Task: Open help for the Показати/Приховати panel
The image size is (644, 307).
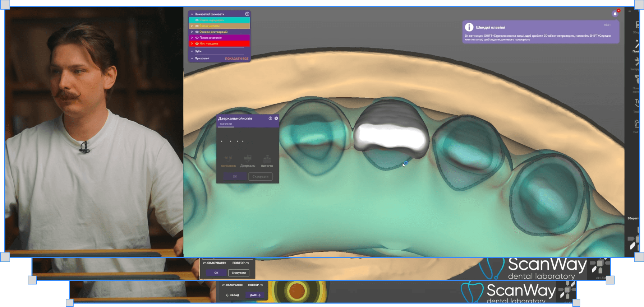Action: pyautogui.click(x=247, y=14)
